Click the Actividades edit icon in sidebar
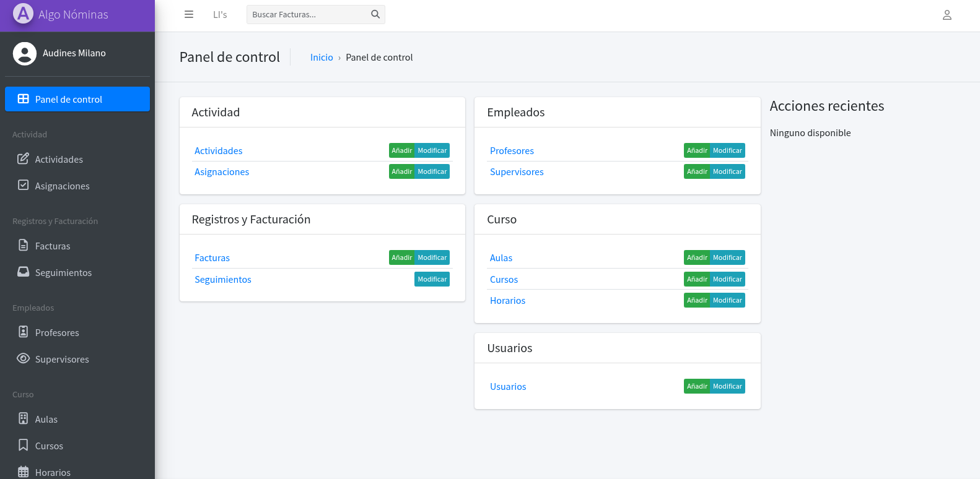Image resolution: width=980 pixels, height=479 pixels. tap(23, 158)
